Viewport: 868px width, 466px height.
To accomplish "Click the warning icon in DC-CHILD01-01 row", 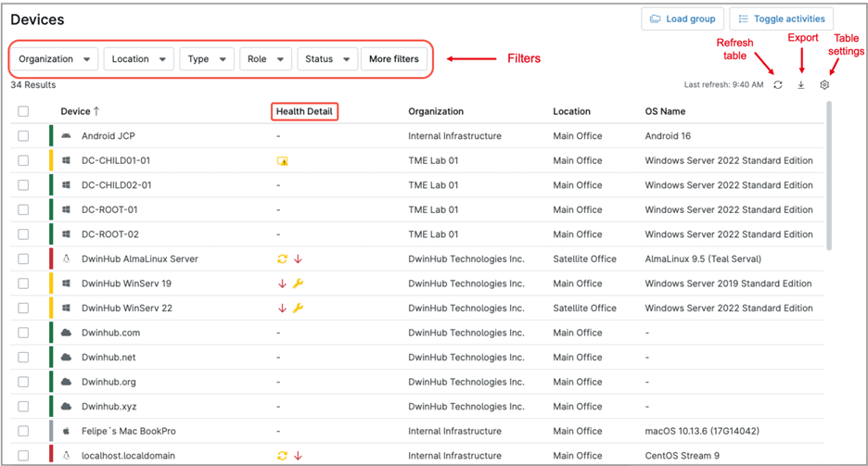I will (283, 161).
